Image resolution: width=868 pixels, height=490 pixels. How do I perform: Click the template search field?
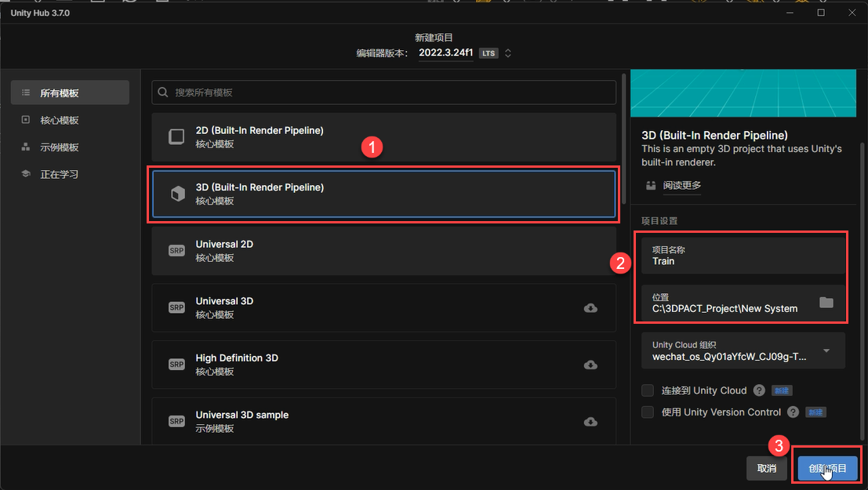(383, 93)
